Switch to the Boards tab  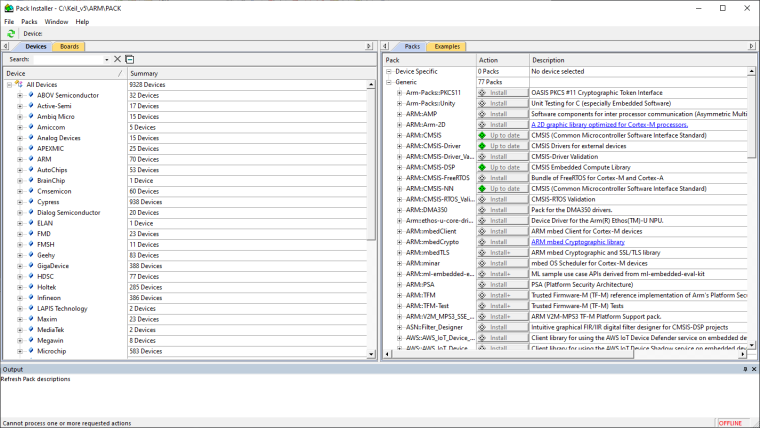pyautogui.click(x=69, y=46)
